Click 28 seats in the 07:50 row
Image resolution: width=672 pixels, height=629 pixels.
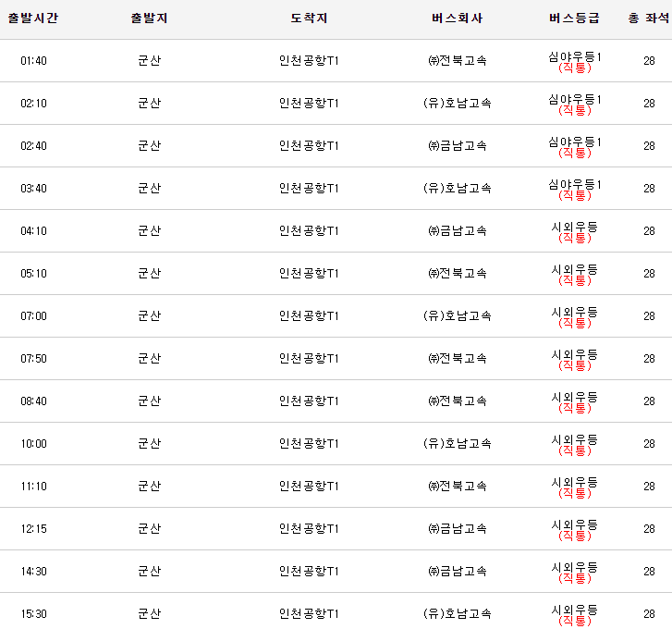point(649,359)
